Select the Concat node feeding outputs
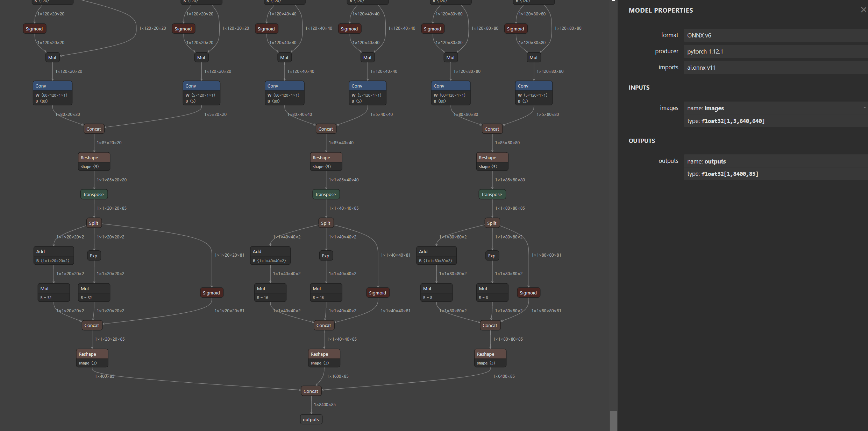The width and height of the screenshot is (868, 431). point(311,391)
